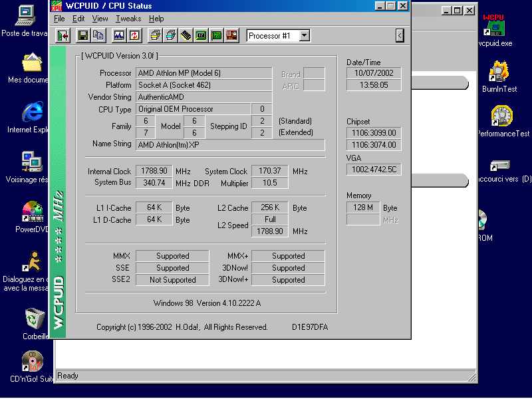Viewport: 532px width, 399px height.
Task: Click the Windows 98 Version 4.10.2222 A text
Action: [207, 303]
